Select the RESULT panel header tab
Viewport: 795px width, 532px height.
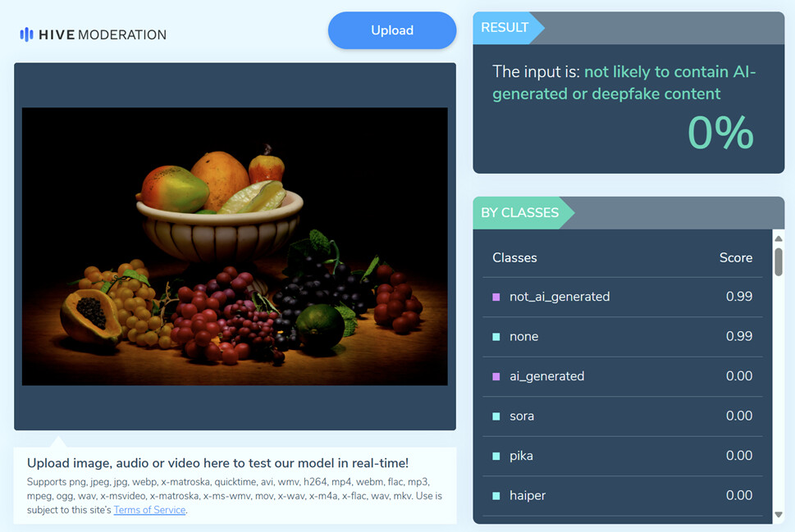[505, 28]
